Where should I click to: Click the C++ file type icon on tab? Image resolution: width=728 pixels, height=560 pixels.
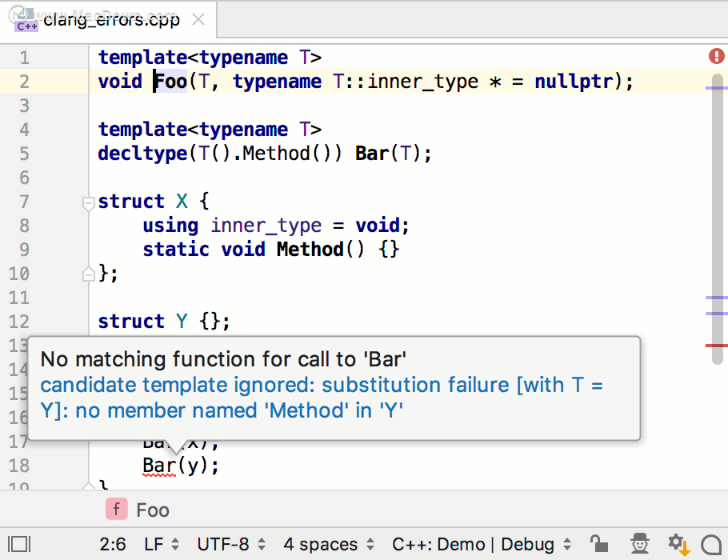click(26, 22)
